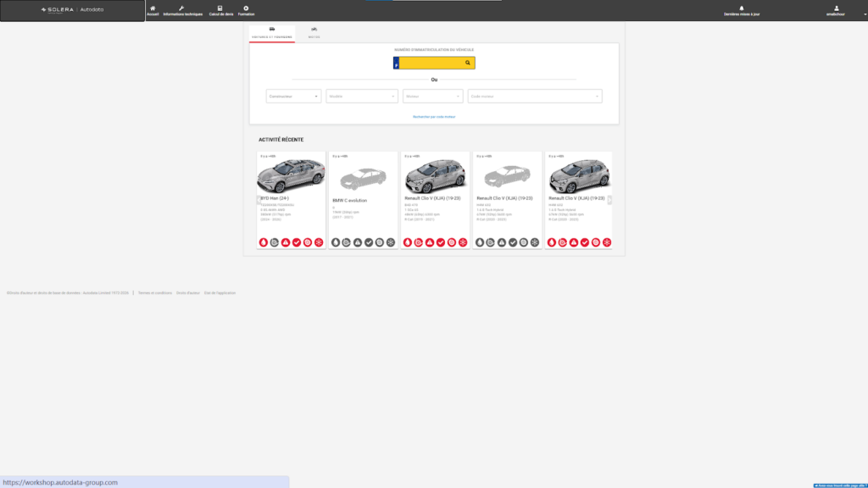Click snowflake icon on BMW C evolution card

pos(391,242)
